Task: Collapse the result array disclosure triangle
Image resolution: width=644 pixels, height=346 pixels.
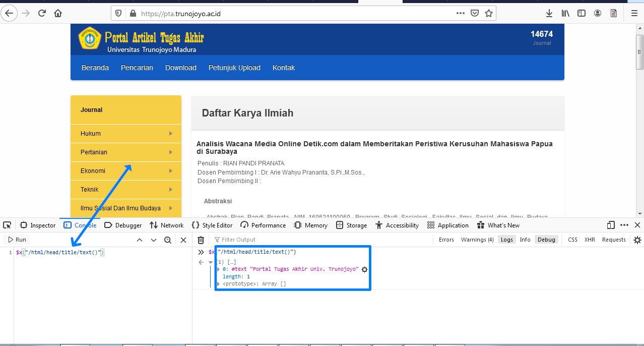Action: tap(211, 262)
